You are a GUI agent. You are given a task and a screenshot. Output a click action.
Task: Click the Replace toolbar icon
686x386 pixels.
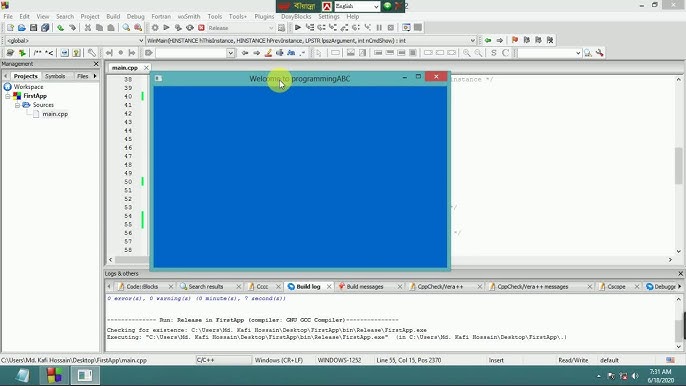[x=138, y=28]
